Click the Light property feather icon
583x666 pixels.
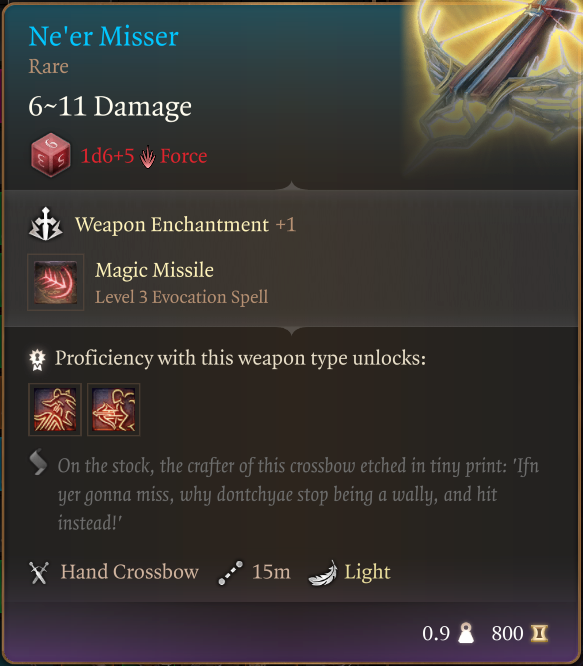(323, 573)
